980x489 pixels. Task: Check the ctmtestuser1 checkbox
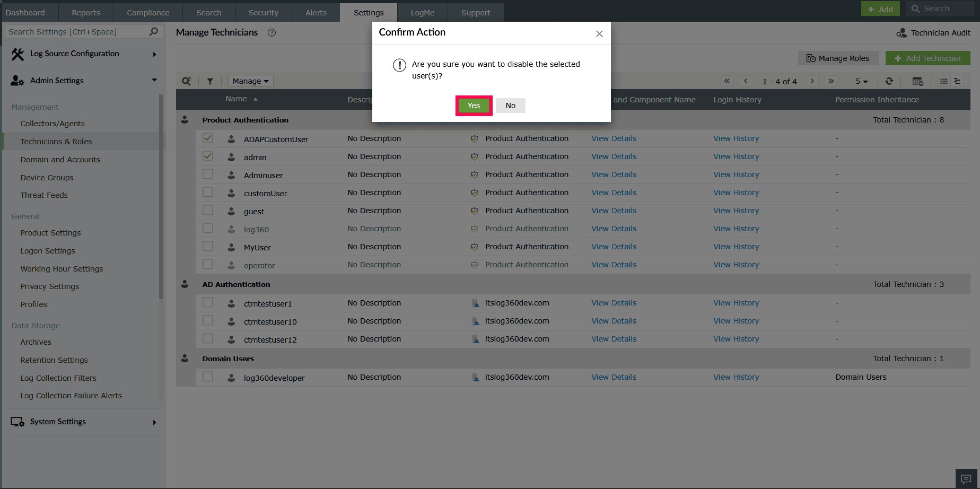pos(208,303)
